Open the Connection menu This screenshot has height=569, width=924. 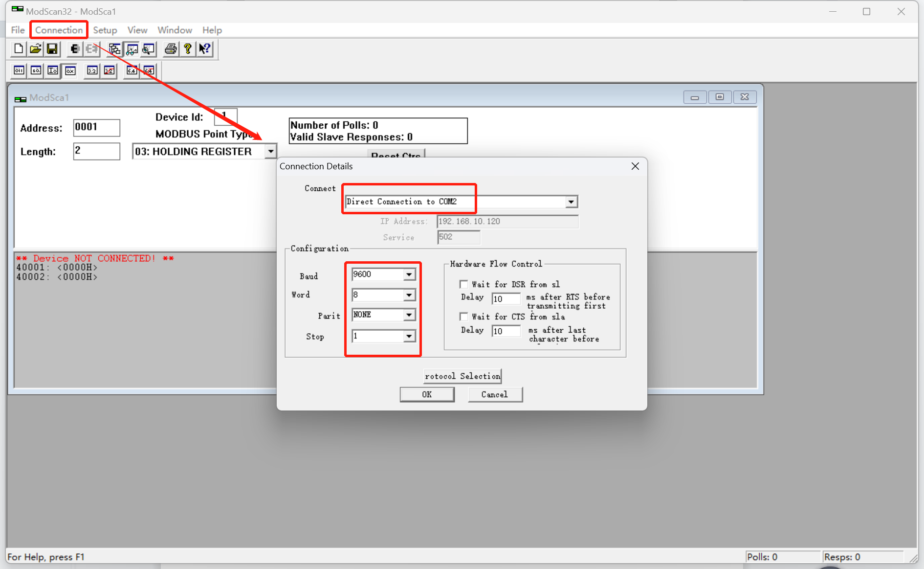pyautogui.click(x=59, y=30)
